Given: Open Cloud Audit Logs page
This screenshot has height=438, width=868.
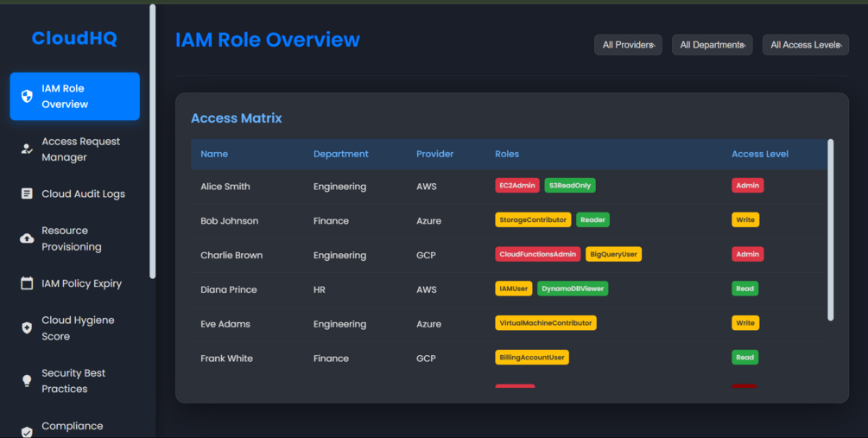Looking at the screenshot, I should (75, 194).
